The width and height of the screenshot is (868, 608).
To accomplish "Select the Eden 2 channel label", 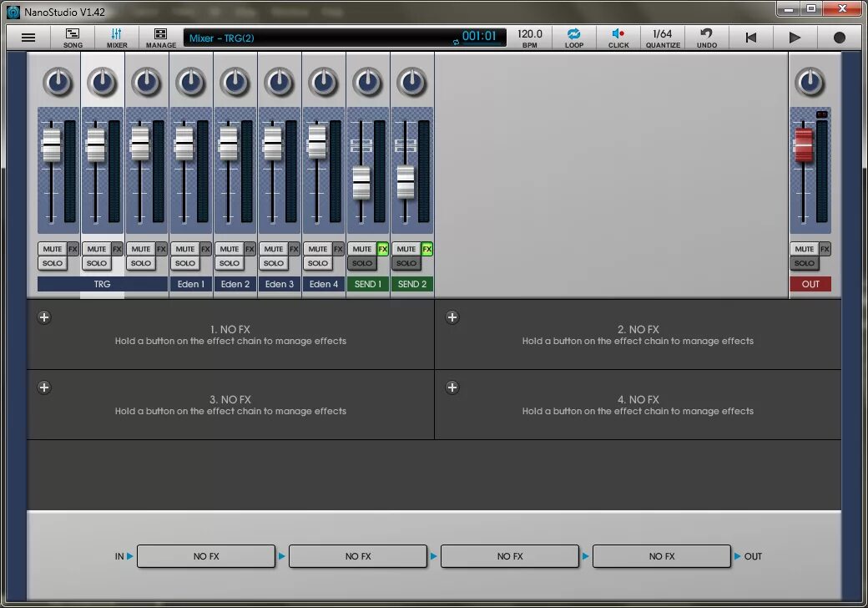I will point(235,284).
